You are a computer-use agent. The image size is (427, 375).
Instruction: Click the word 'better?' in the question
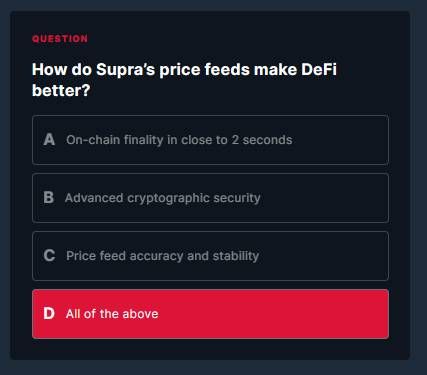61,90
